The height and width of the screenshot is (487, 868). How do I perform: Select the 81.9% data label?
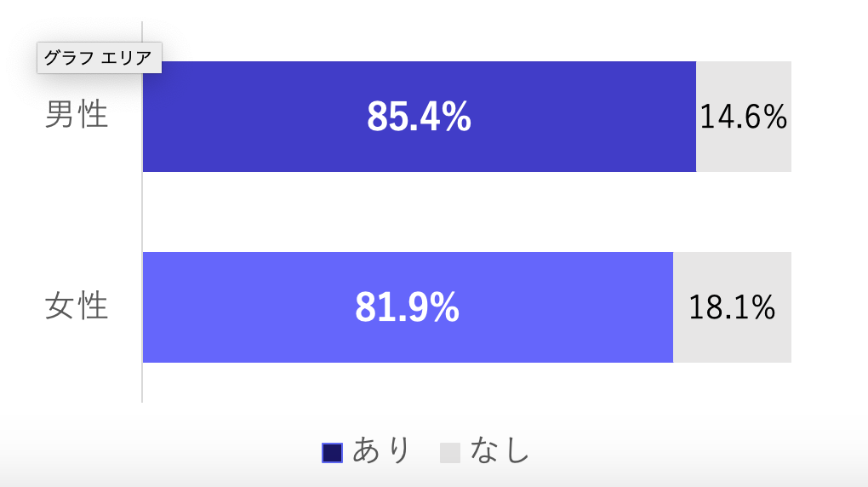click(x=407, y=307)
